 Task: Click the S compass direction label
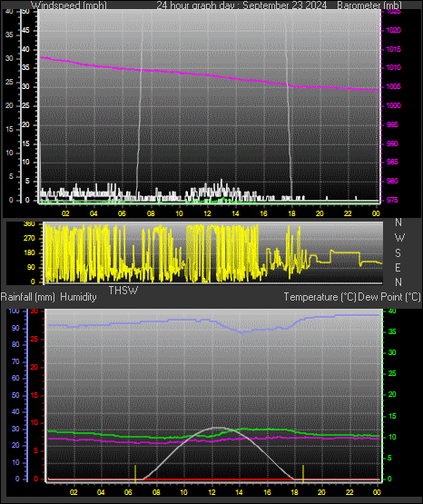tap(398, 253)
